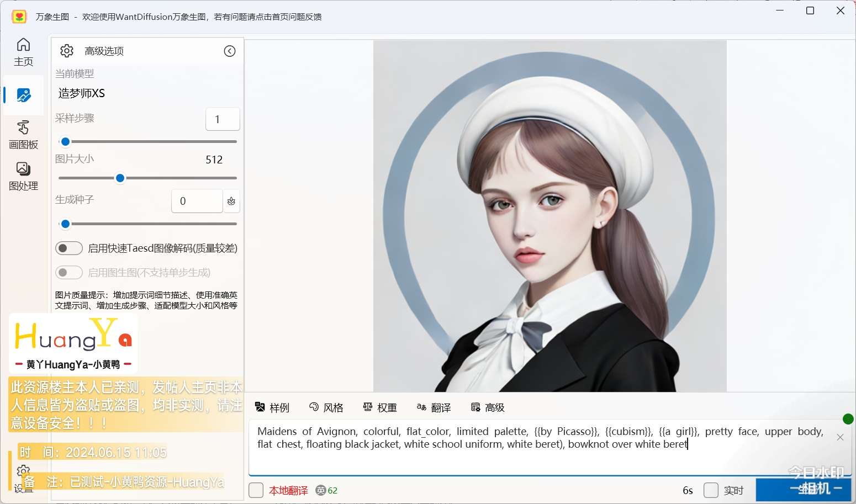Viewport: 856px width, 504px height.
Task: Expand the 样例 examples menu
Action: [272, 407]
